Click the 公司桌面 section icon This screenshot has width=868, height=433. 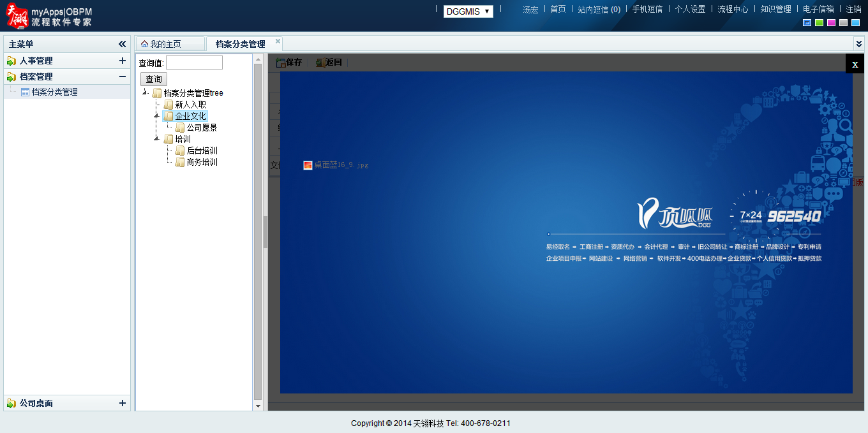pos(11,403)
